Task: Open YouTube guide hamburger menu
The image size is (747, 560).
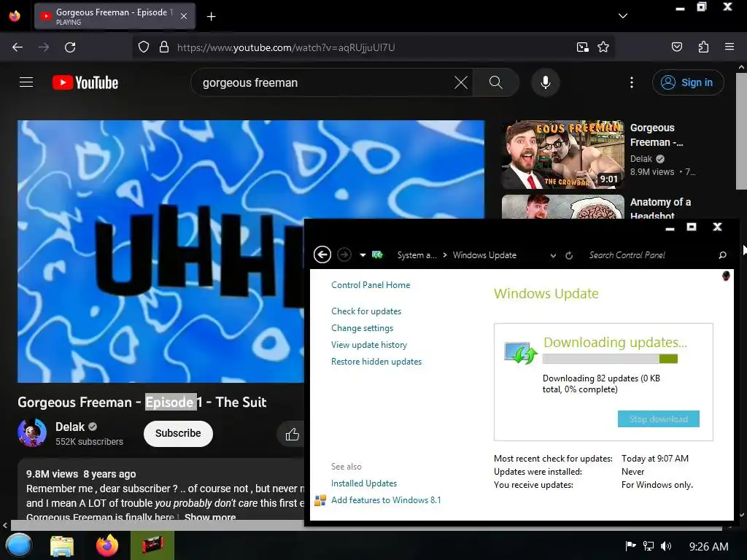Action: [26, 82]
